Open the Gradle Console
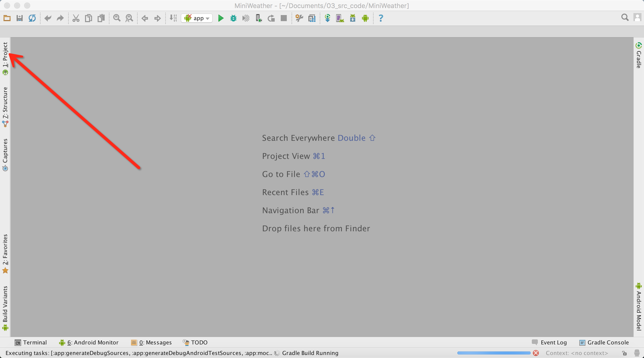644x358 pixels. click(x=604, y=342)
